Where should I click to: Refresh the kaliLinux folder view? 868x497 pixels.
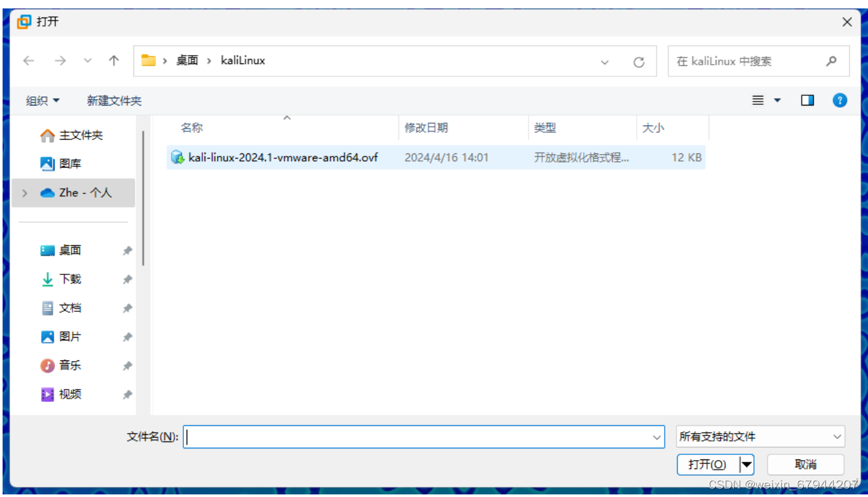(639, 62)
